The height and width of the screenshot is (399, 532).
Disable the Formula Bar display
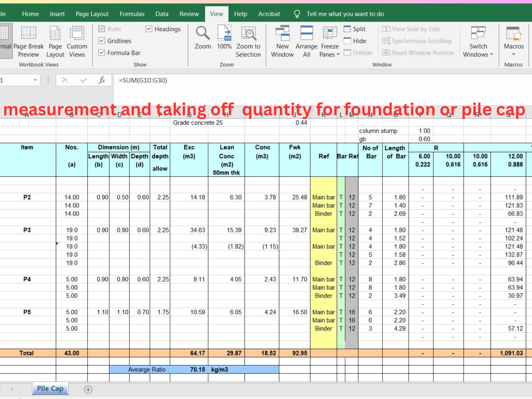tap(102, 53)
